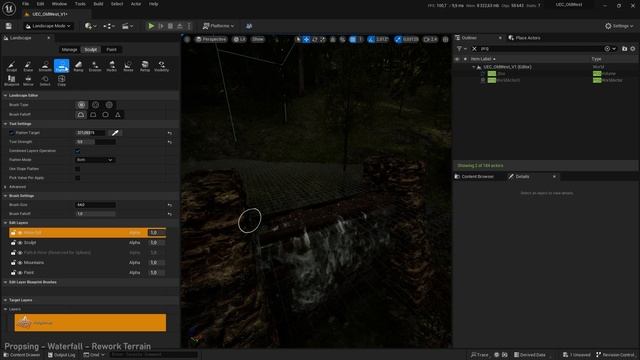Select the Erase sculpt tool

[x=28, y=66]
